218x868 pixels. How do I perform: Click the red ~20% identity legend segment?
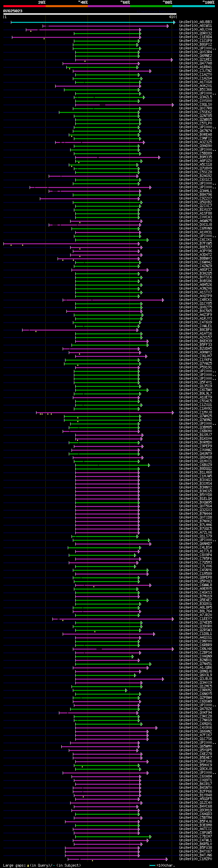pos(25,6)
